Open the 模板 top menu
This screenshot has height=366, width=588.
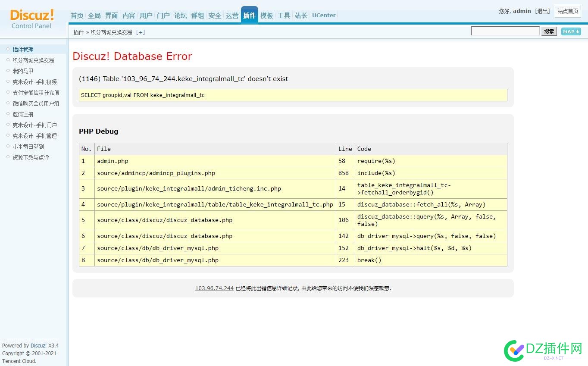267,16
